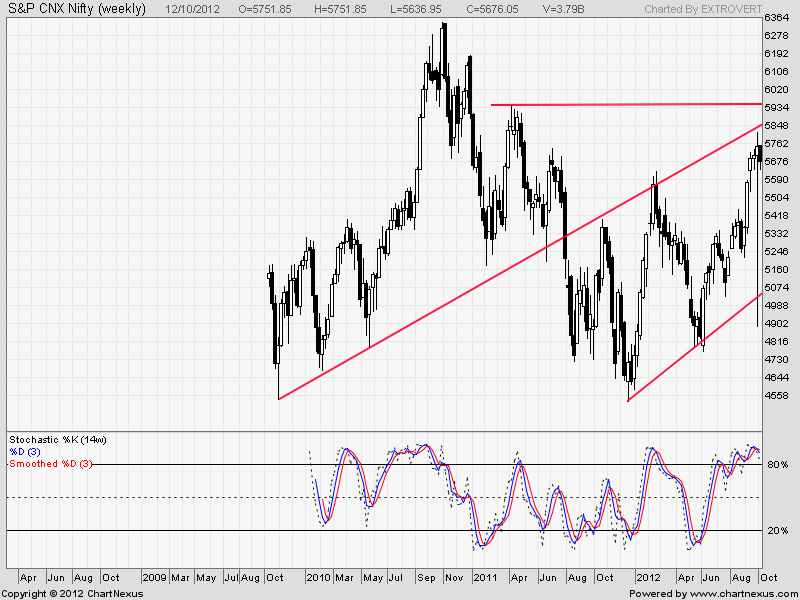Click the 20% stochastic level label

point(776,531)
